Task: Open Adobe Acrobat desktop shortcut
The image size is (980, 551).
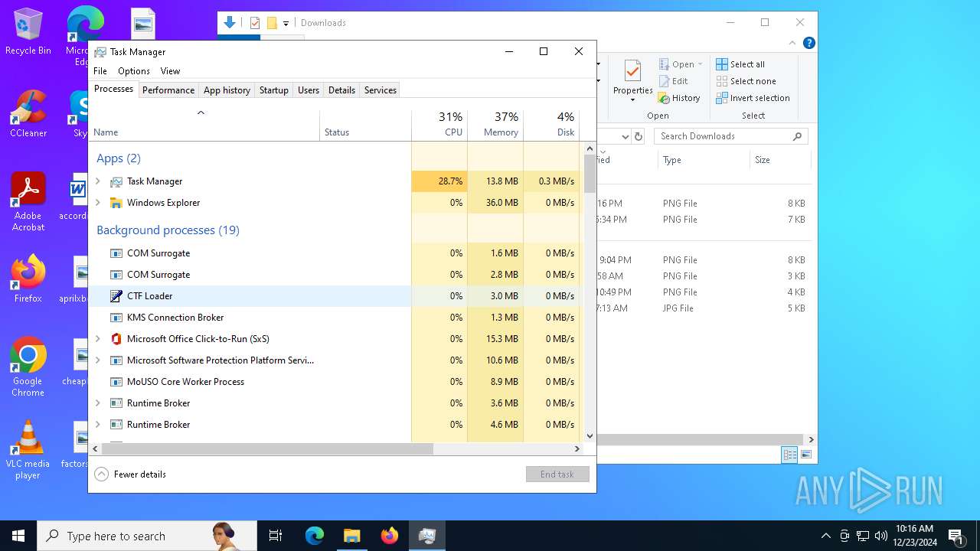Action: click(28, 202)
